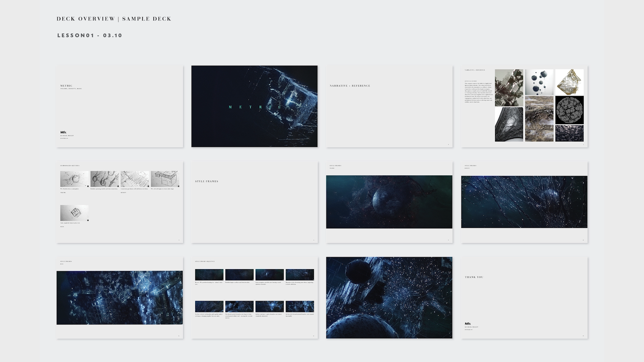Click the badge icon on the cell wall sketch
Image resolution: width=644 pixels, height=362 pixels.
[149, 186]
